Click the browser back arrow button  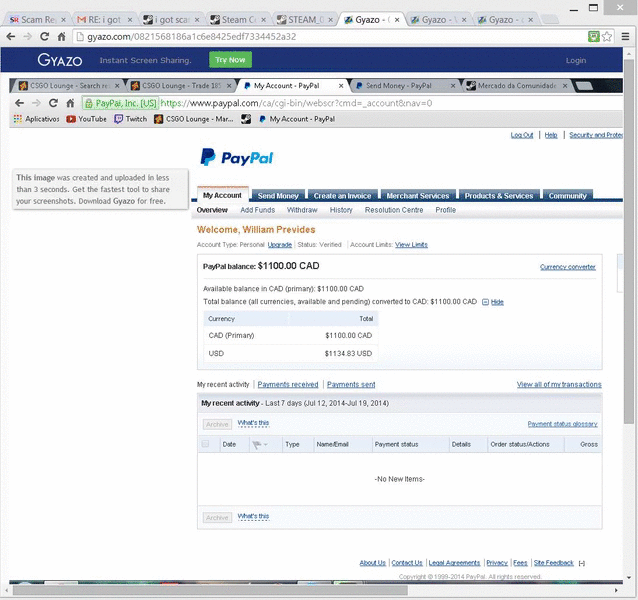(11, 37)
